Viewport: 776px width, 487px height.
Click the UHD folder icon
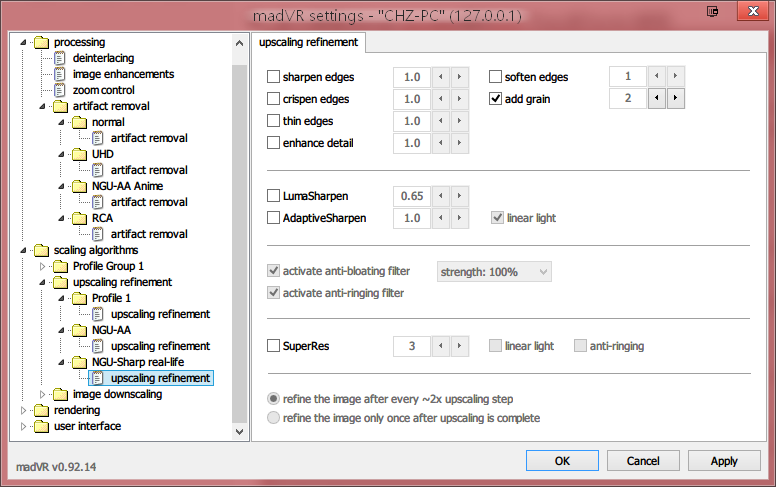[79, 154]
